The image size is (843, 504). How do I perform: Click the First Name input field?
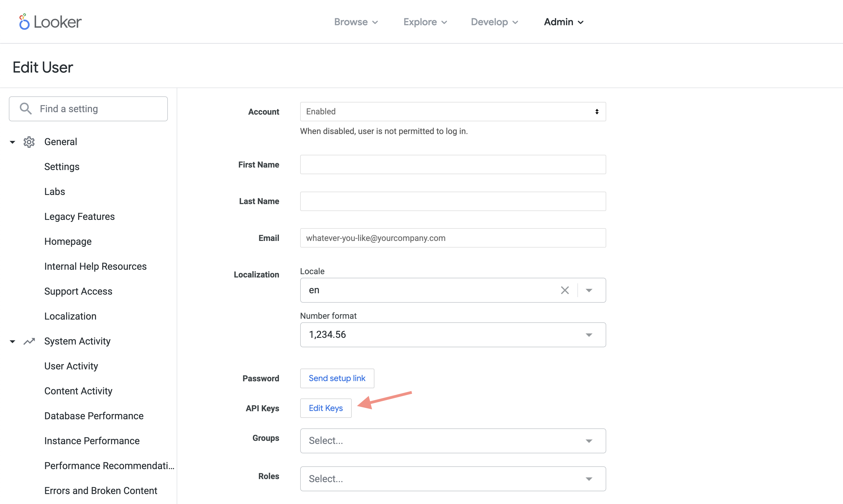(x=453, y=164)
